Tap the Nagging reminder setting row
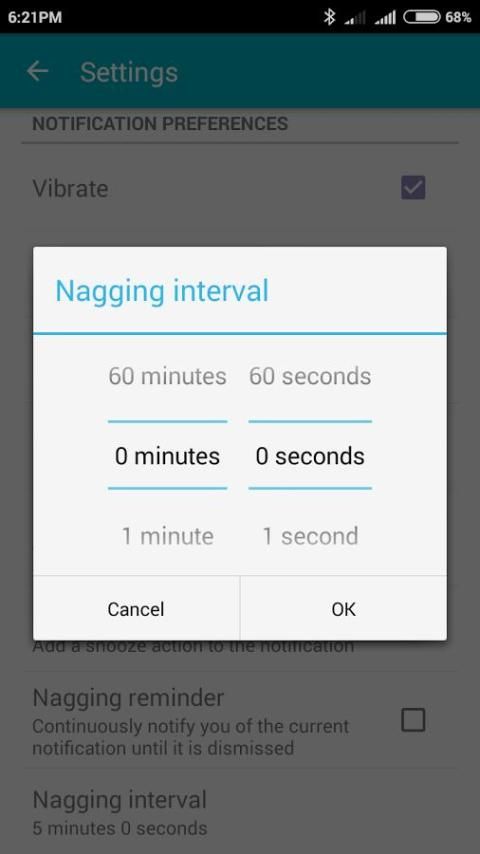Viewport: 480px width, 854px height. tap(240, 721)
